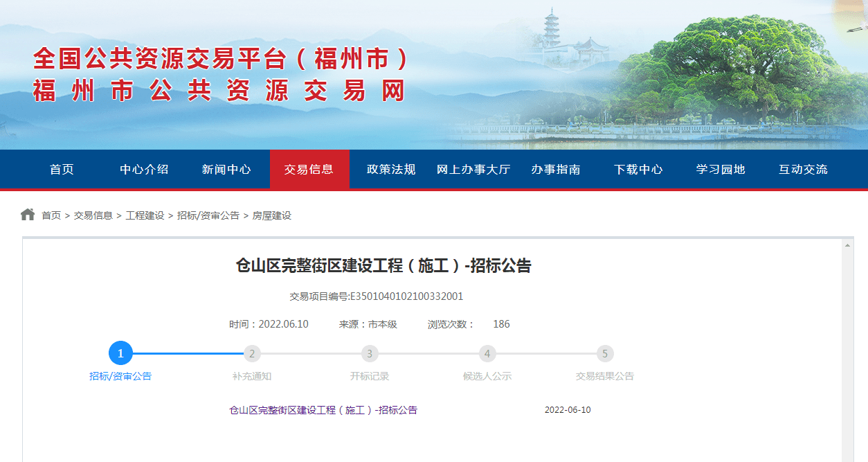868x462 pixels.
Task: Click 互动交流 in the navigation bar
Action: pos(803,169)
